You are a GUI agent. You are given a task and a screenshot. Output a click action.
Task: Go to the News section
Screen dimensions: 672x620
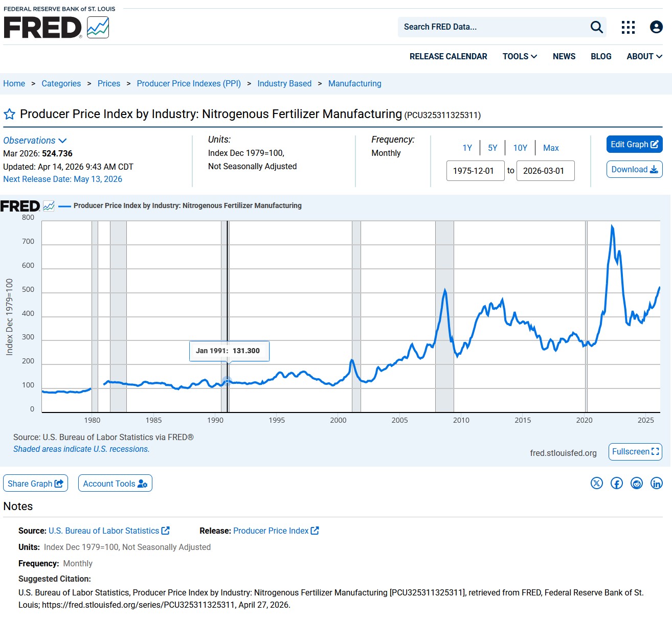coord(564,56)
